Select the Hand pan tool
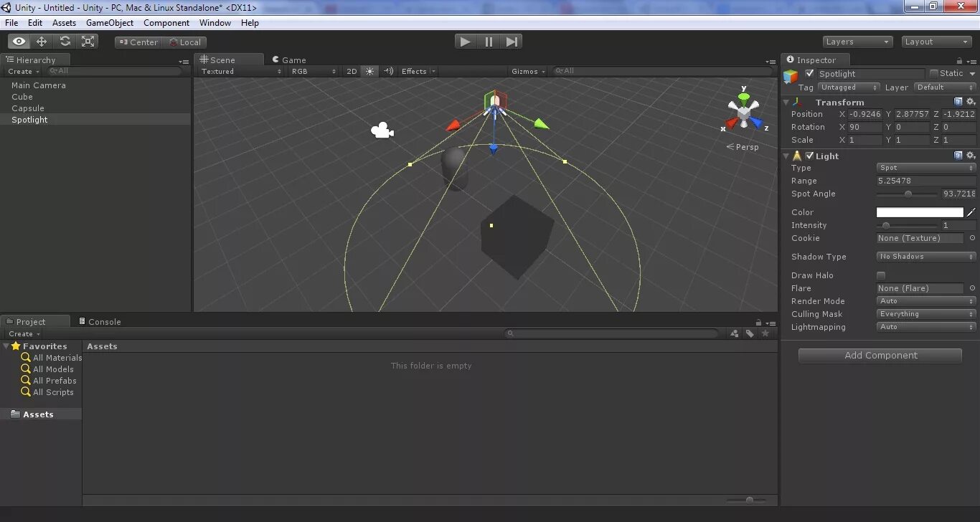 pyautogui.click(x=19, y=41)
